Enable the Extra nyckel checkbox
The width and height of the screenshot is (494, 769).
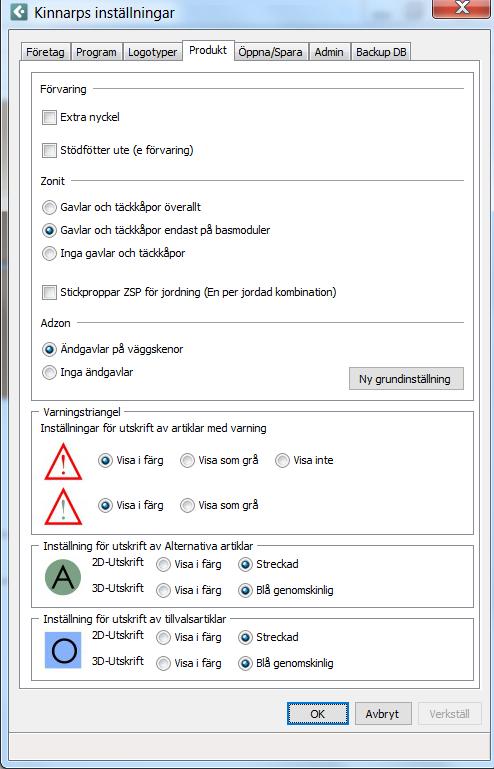(x=49, y=118)
